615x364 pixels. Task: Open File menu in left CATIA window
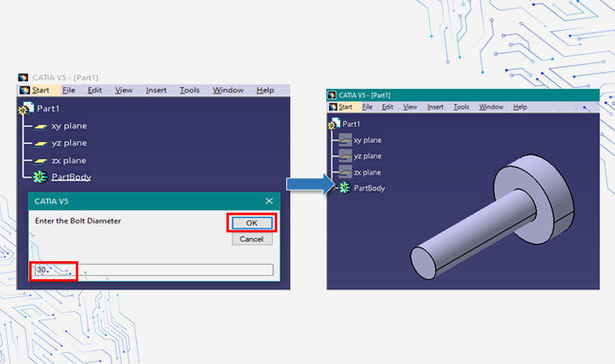coord(69,90)
